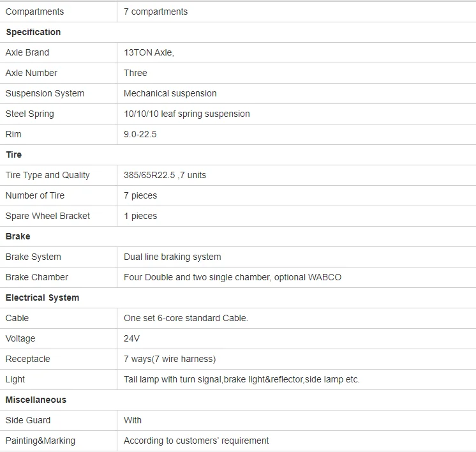Select the "10/10/10 leaf spring suspension" text

click(x=187, y=114)
